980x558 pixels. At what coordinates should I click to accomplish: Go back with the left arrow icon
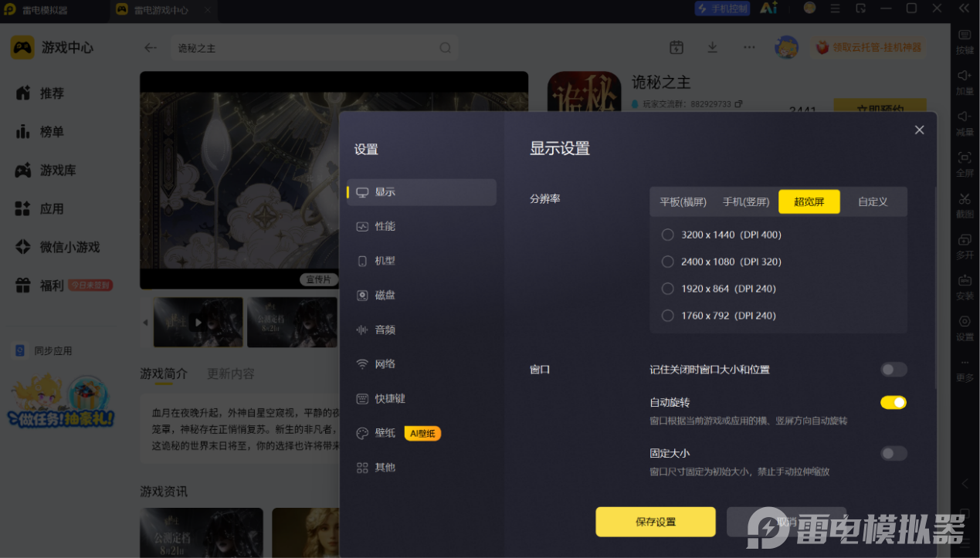[x=151, y=48]
